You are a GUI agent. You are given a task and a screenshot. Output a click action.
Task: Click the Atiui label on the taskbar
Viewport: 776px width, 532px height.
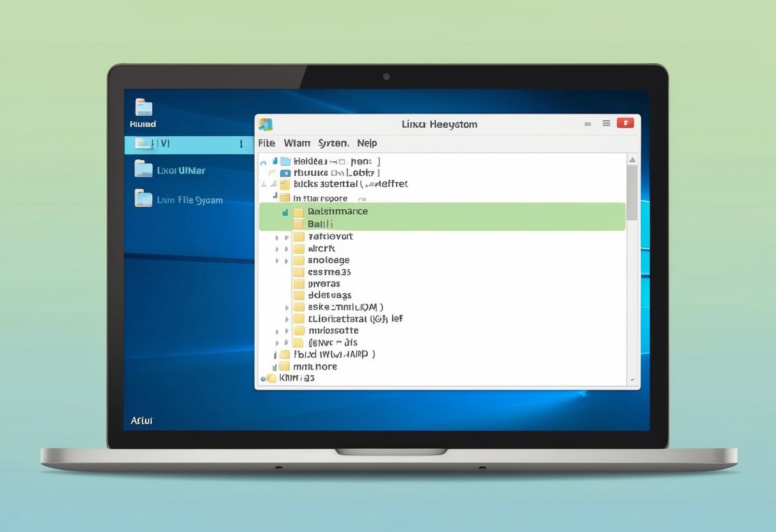pos(141,420)
